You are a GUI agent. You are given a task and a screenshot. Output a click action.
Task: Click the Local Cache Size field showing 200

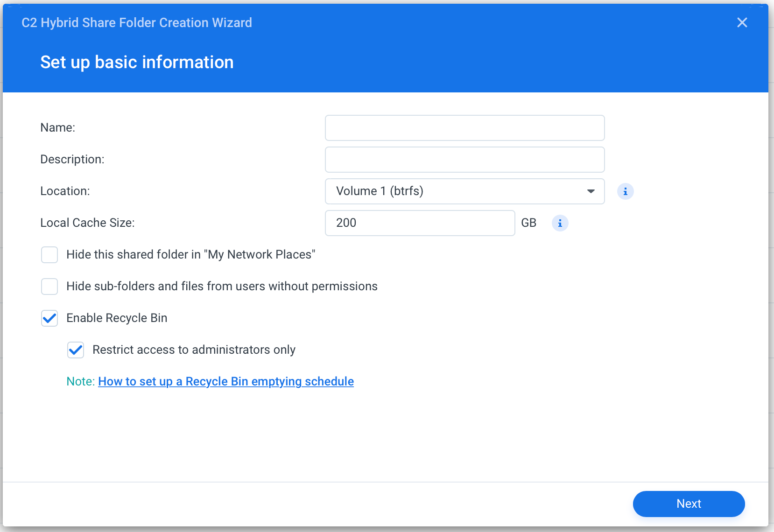(x=420, y=223)
